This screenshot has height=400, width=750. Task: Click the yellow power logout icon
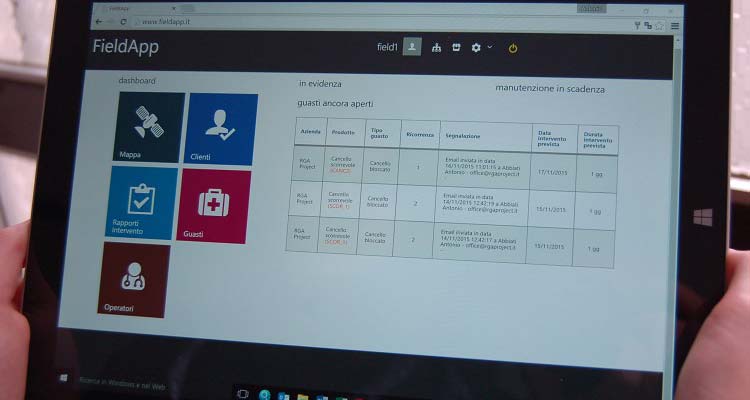[514, 47]
